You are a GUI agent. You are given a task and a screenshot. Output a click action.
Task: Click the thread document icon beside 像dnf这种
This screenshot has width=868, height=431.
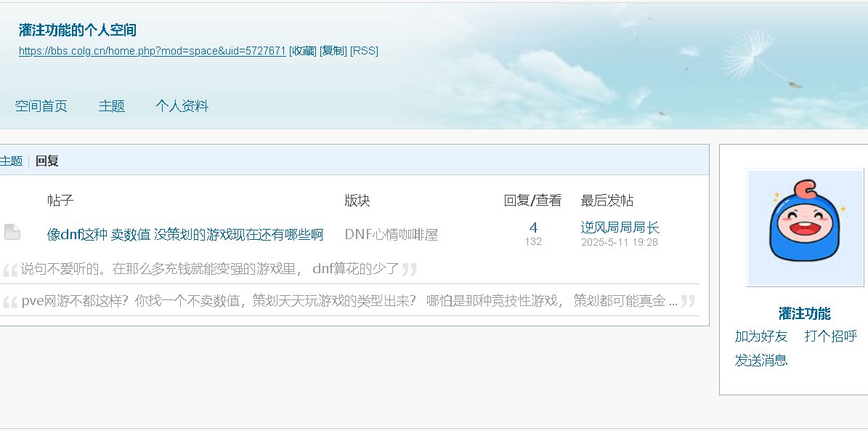click(12, 232)
